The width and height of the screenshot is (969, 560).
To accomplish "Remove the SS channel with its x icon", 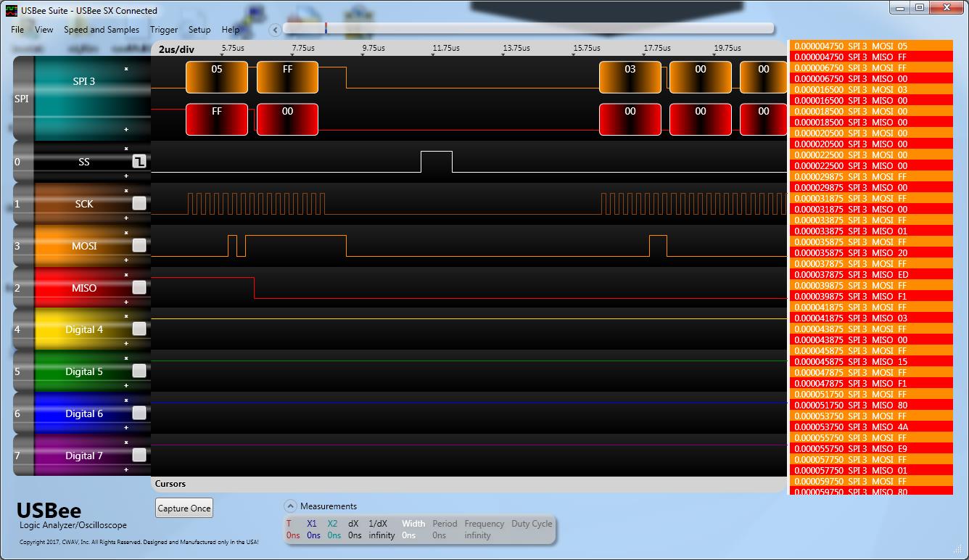I will [126, 149].
